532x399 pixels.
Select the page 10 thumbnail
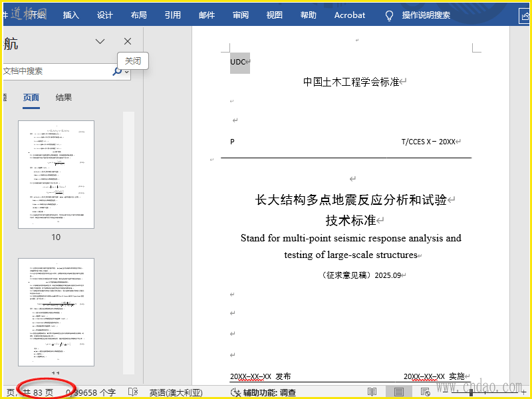tap(57, 174)
